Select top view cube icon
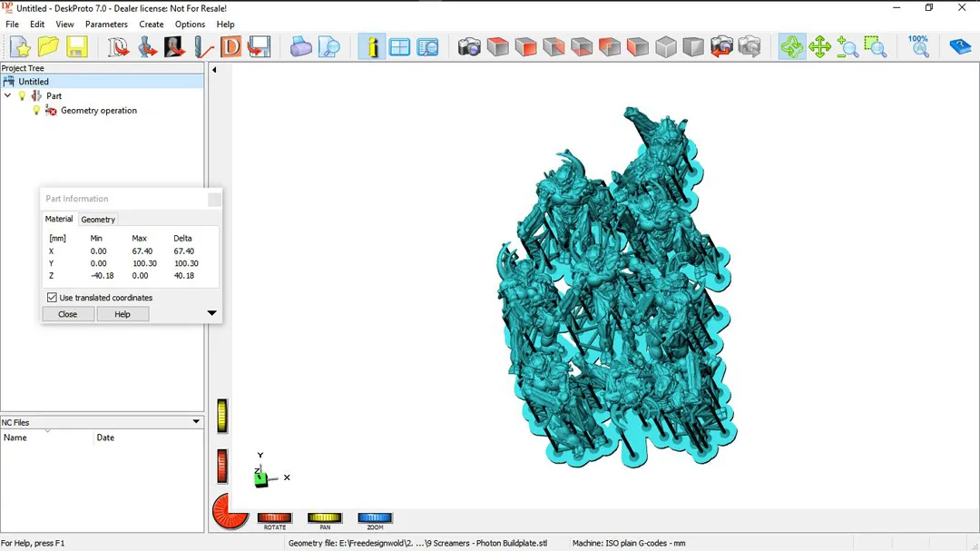Screen dimensions: 980x551 tap(497, 47)
